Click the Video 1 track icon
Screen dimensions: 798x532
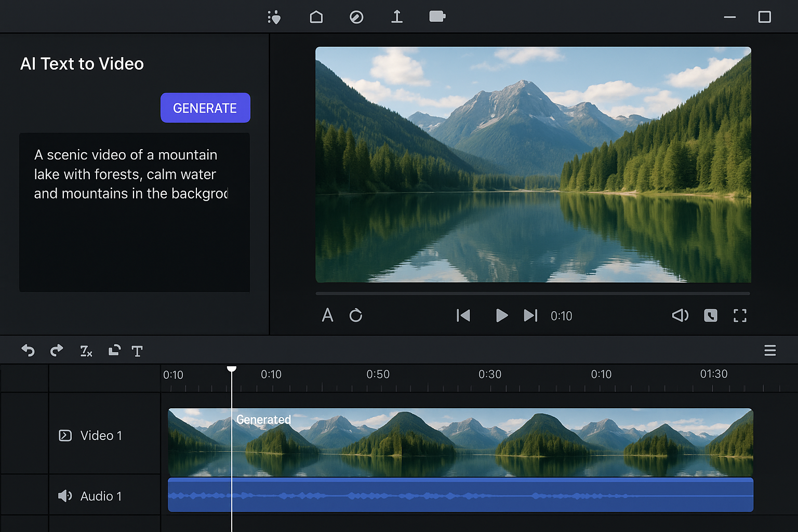tap(65, 435)
